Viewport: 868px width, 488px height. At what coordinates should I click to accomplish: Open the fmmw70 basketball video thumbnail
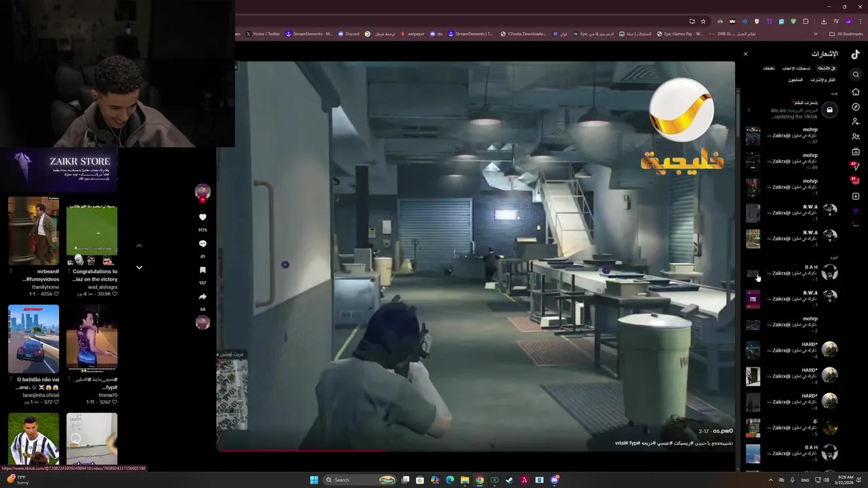(92, 339)
